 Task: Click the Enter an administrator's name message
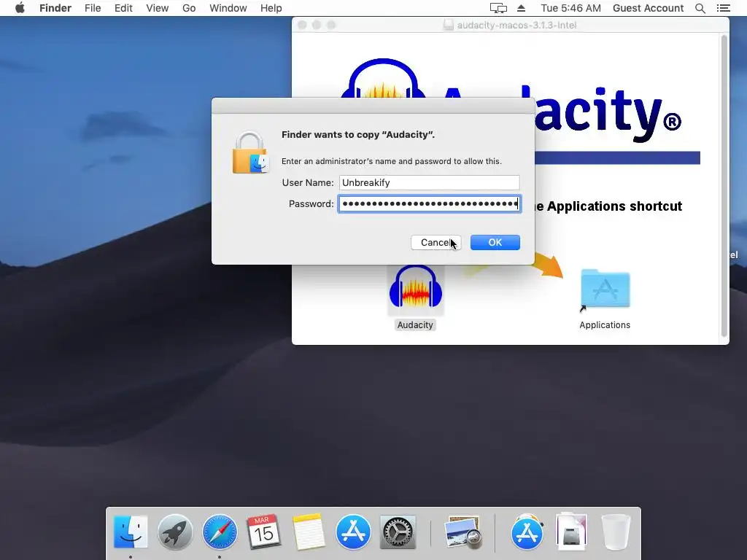click(392, 161)
